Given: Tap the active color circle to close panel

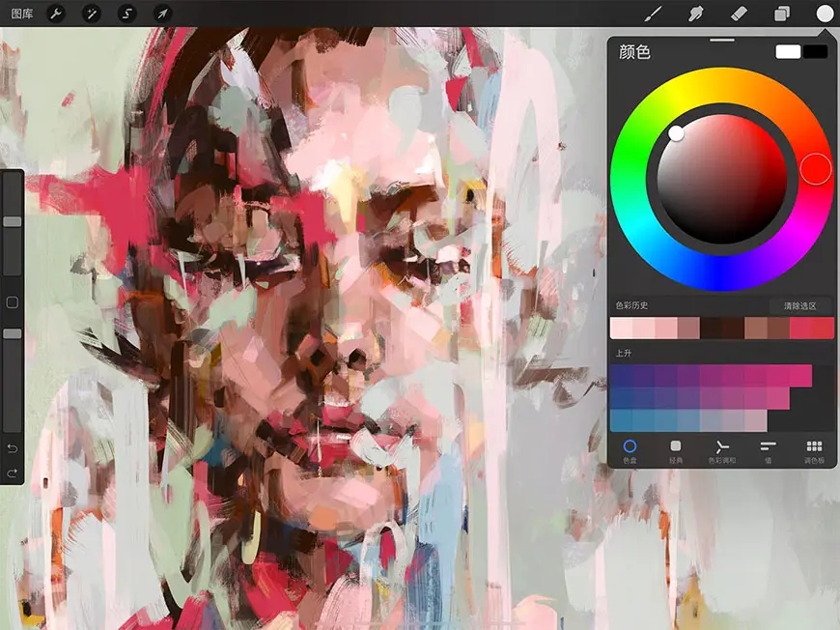Looking at the screenshot, I should (x=825, y=14).
